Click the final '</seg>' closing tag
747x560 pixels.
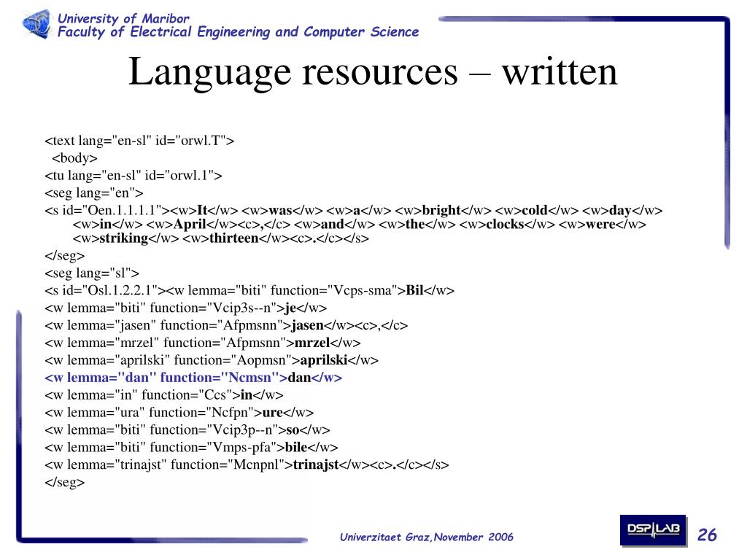64,483
